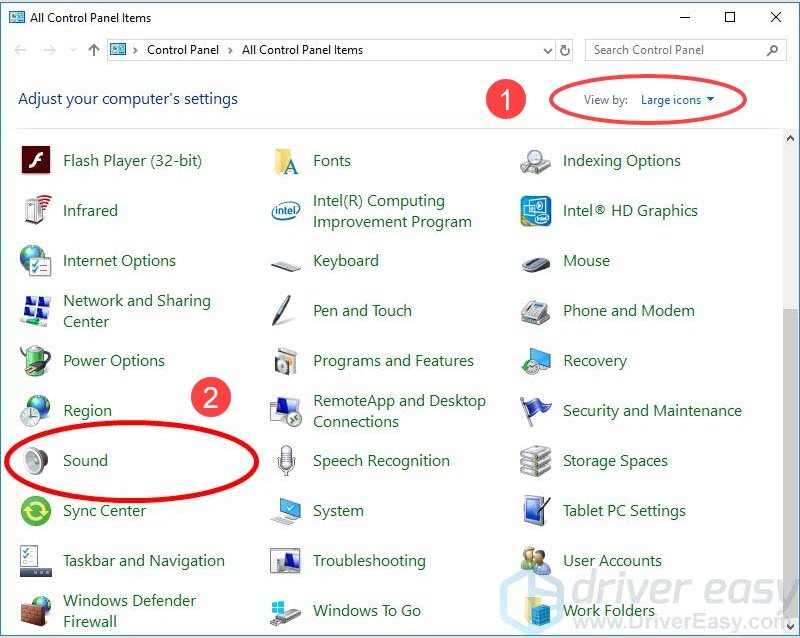Open the Speech Recognition microphone icon

(286, 461)
